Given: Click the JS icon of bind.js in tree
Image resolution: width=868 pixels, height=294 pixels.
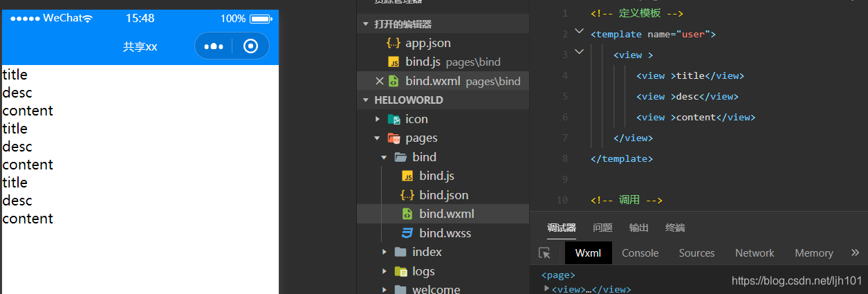Looking at the screenshot, I should point(408,176).
